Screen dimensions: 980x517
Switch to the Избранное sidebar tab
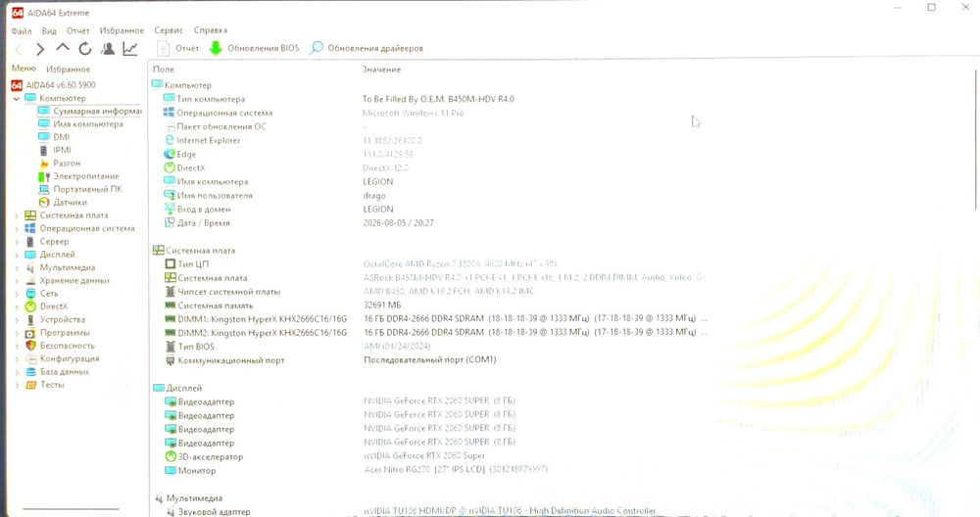(x=69, y=69)
